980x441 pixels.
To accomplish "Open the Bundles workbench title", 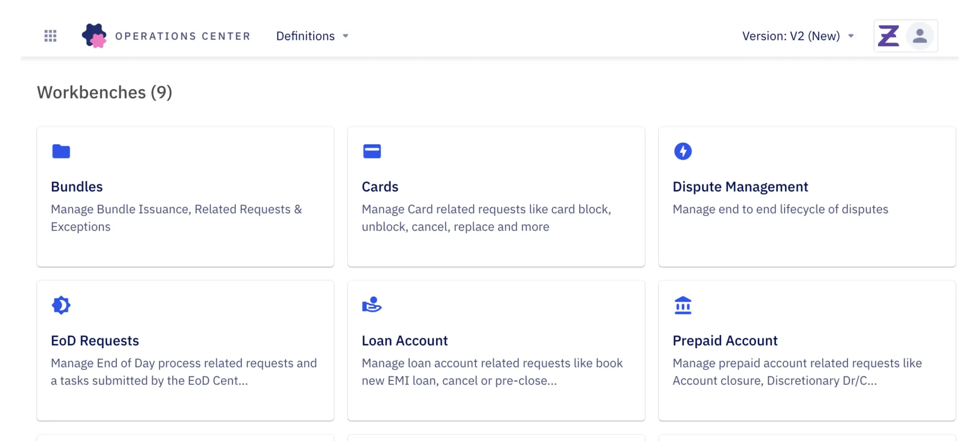I will (77, 187).
